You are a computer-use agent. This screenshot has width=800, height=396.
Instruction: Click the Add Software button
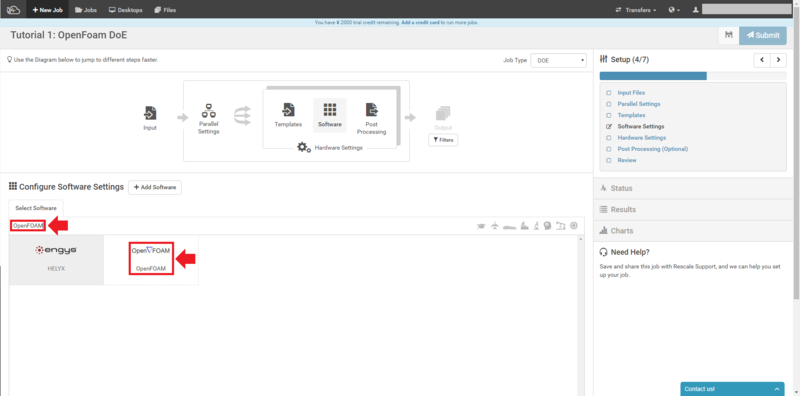[155, 187]
